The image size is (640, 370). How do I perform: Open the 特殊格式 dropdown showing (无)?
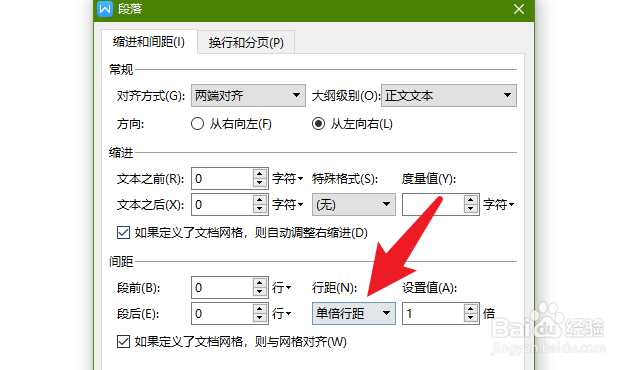tap(353, 204)
